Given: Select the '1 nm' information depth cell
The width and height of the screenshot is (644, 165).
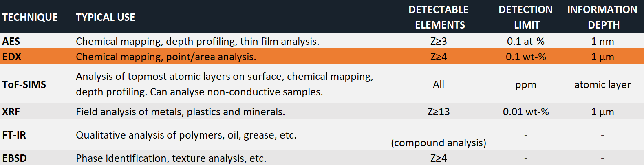Looking at the screenshot, I should click(x=602, y=41).
